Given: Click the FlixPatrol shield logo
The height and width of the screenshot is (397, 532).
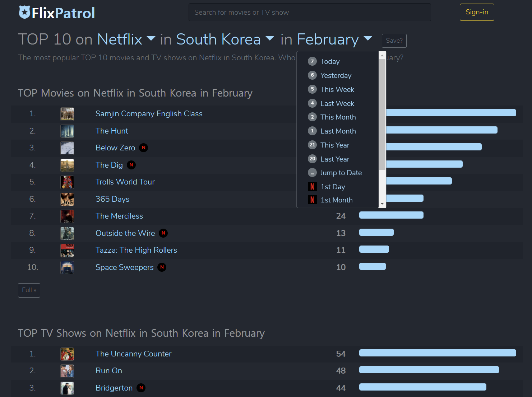Looking at the screenshot, I should (x=24, y=12).
